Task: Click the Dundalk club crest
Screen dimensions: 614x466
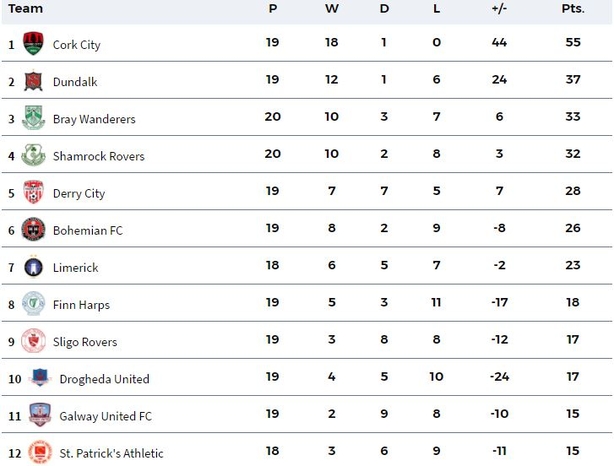Action: click(x=33, y=81)
